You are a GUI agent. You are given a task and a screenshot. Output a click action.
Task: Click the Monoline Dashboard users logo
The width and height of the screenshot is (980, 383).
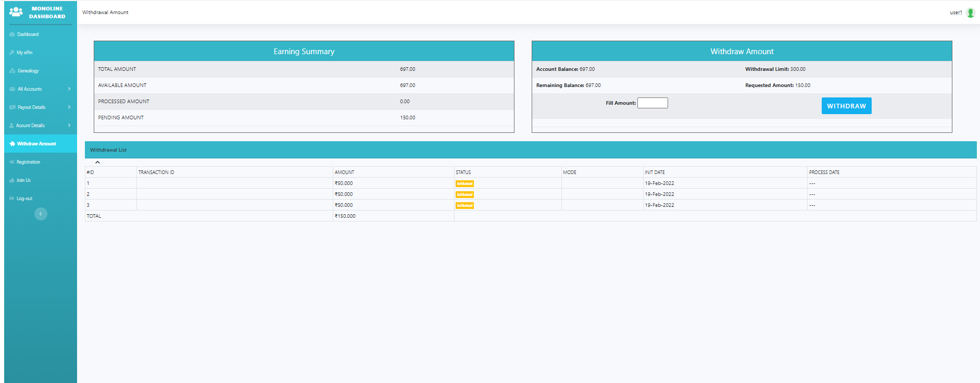[x=16, y=12]
